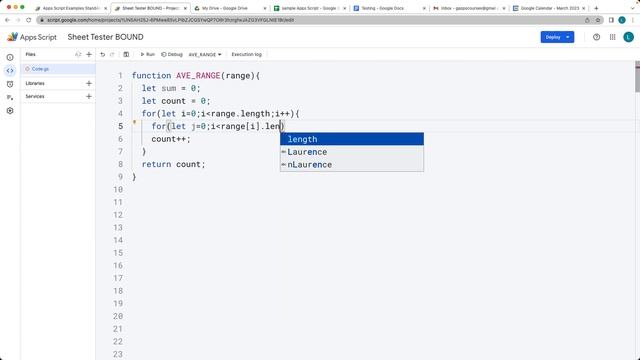Open the Execution log
This screenshot has width=640, height=360.
(247, 54)
